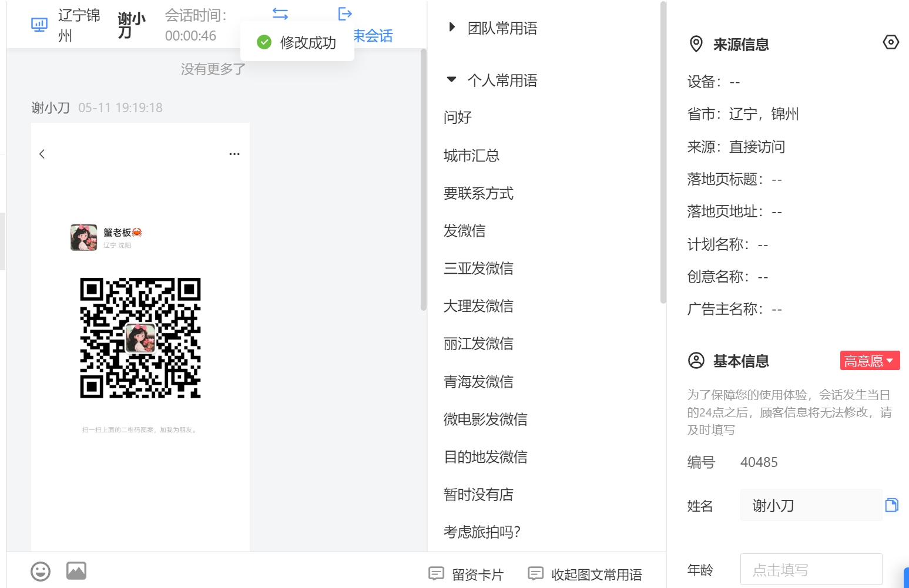The height and width of the screenshot is (588, 909).
Task: Click the customer ID value 40485
Action: pos(759,462)
